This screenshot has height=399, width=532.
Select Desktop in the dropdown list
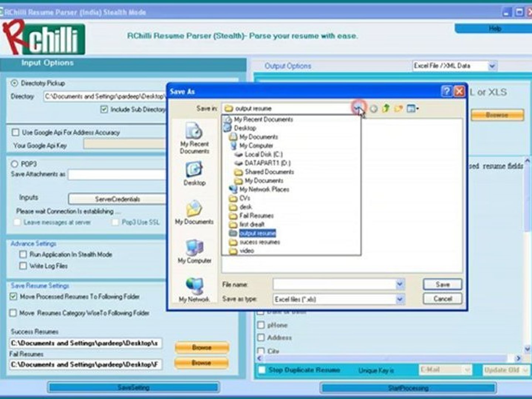pyautogui.click(x=240, y=128)
